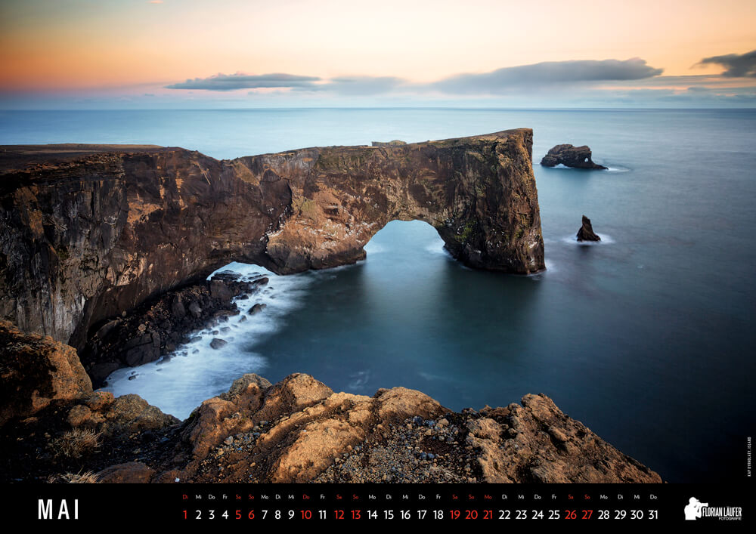Screen dimensions: 756x534
Task: Select date 5 on the calendar strip
Action: coord(237,514)
